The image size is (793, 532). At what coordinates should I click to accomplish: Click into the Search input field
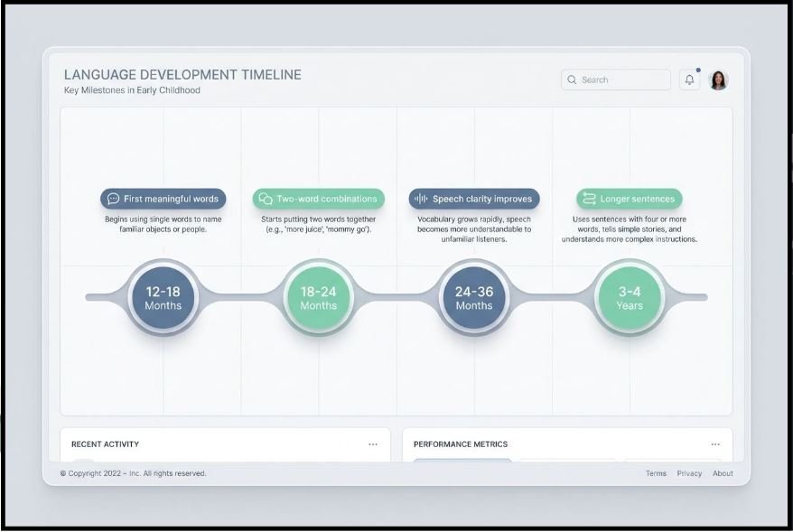coord(623,79)
